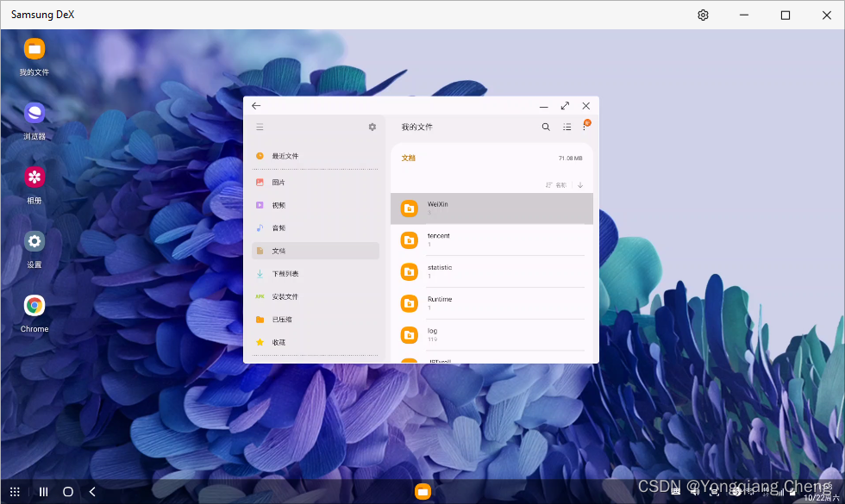The height and width of the screenshot is (504, 845).
Task: Select 图片 category in the sidebar
Action: pyautogui.click(x=316, y=183)
